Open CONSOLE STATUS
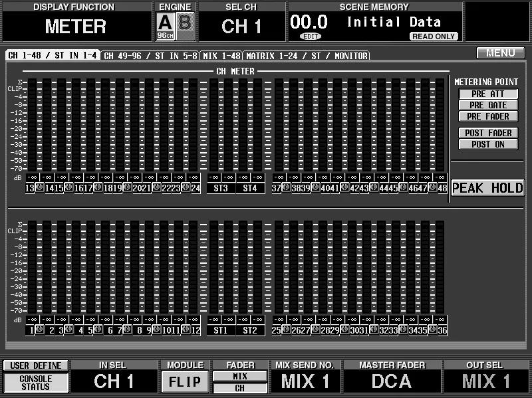This screenshot has height=398, width=532. coord(36,383)
